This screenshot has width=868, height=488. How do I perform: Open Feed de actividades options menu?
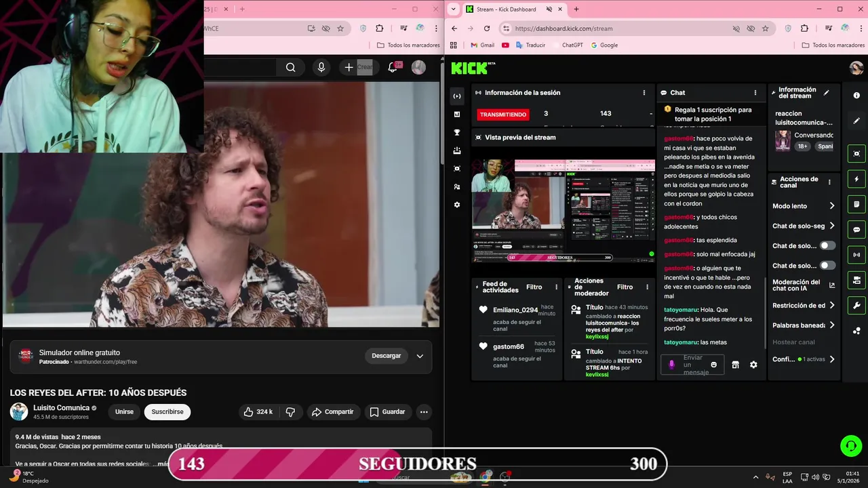pyautogui.click(x=557, y=287)
